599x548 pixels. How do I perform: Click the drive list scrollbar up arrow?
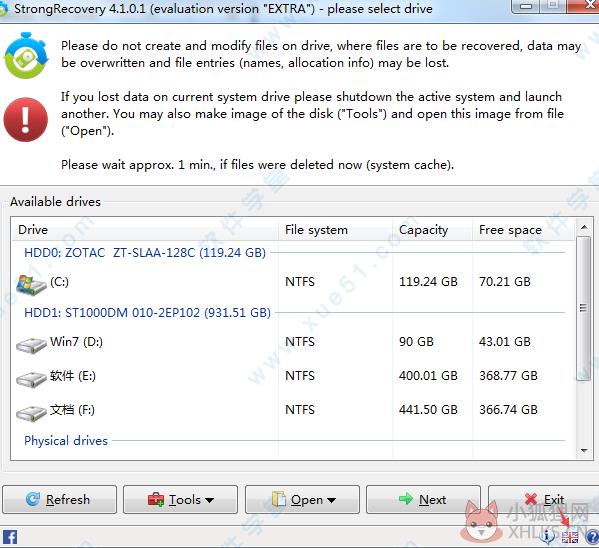584,227
